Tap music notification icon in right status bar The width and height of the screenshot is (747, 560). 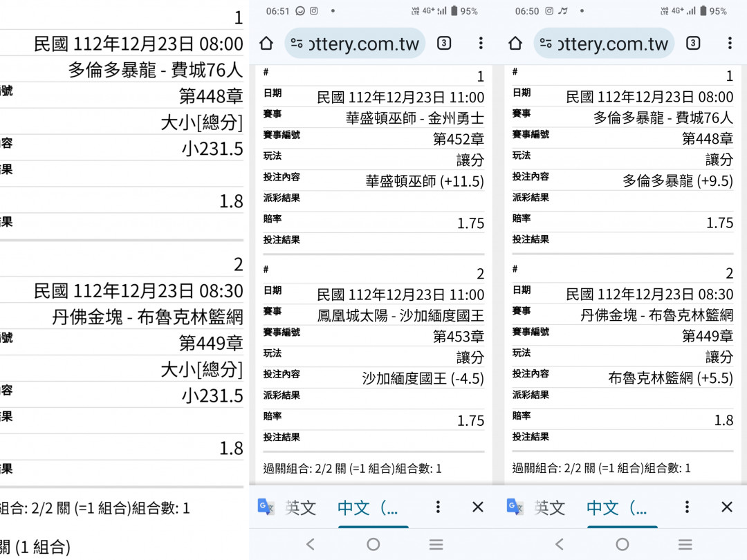coord(563,10)
